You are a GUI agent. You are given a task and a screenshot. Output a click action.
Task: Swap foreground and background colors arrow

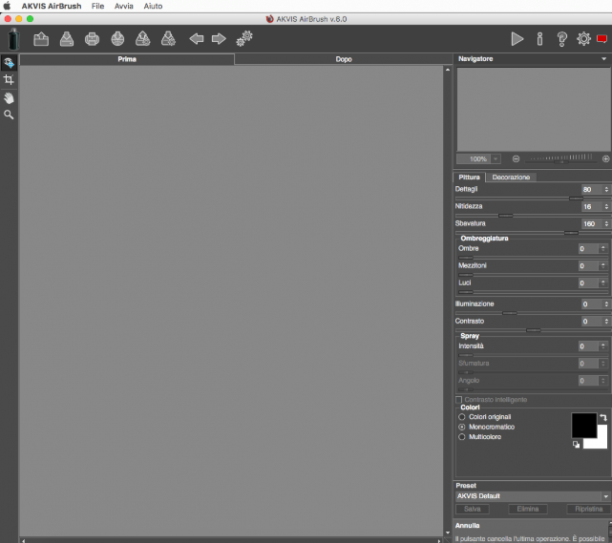pyautogui.click(x=603, y=417)
